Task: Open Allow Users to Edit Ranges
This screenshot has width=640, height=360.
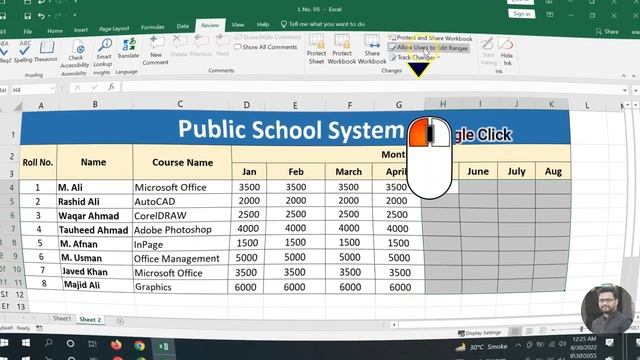Action: pyautogui.click(x=429, y=48)
